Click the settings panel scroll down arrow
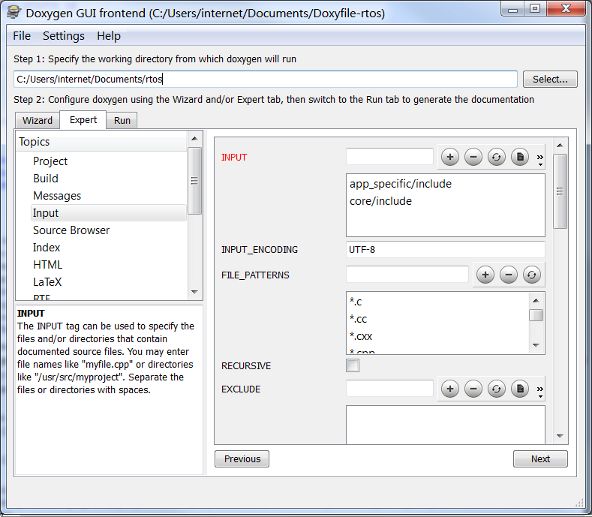 (x=560, y=436)
